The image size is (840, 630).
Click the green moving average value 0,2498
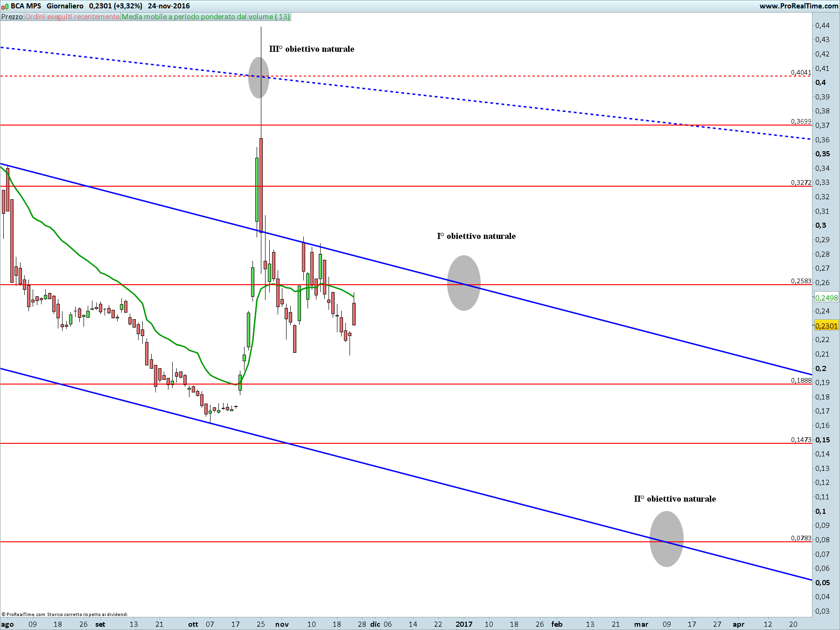[826, 298]
